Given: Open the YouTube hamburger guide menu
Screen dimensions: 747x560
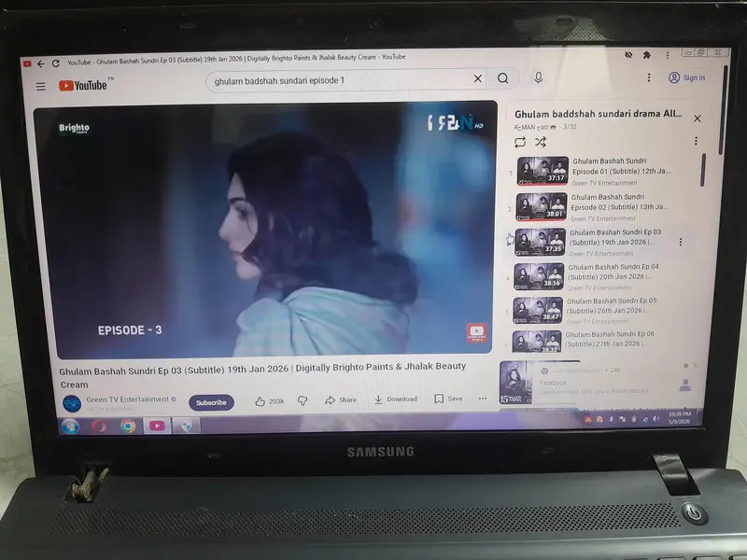Looking at the screenshot, I should [41, 86].
